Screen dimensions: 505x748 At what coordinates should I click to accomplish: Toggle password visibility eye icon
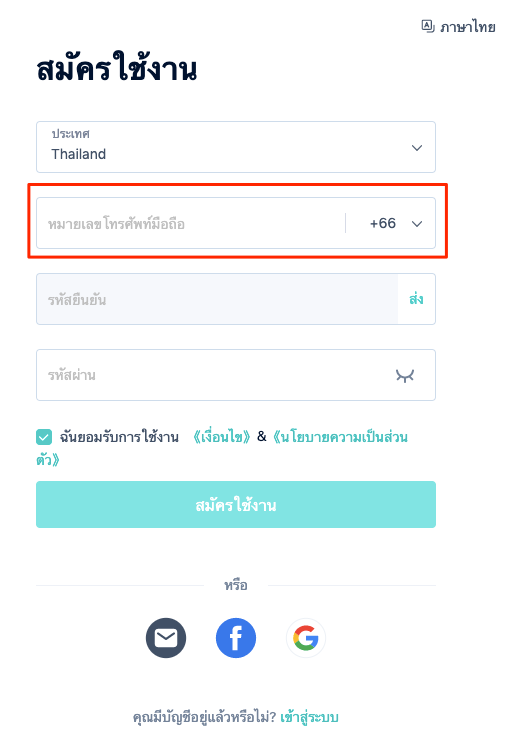(x=405, y=375)
